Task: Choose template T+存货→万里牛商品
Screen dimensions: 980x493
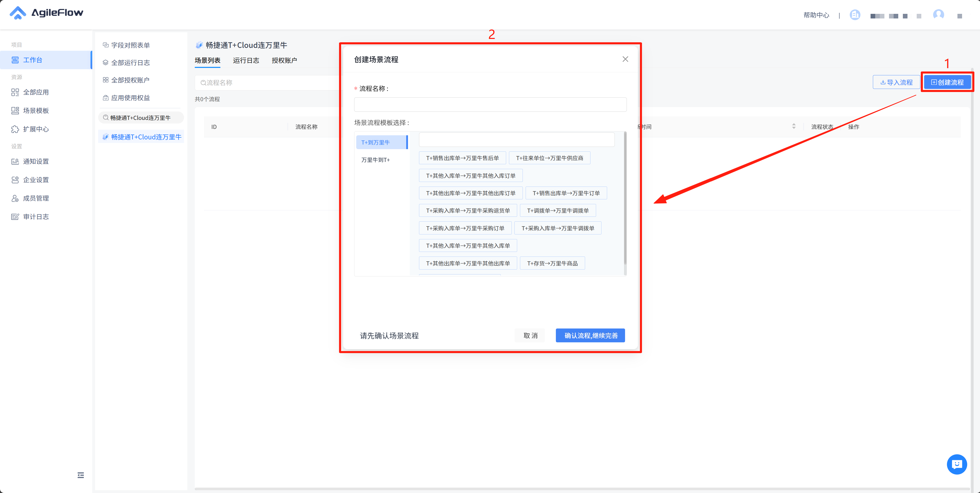Action: pyautogui.click(x=552, y=263)
